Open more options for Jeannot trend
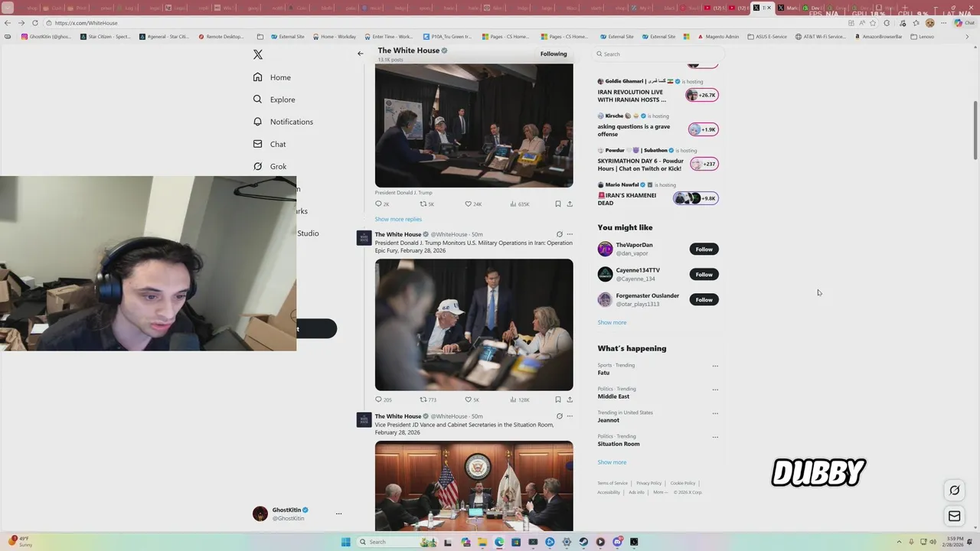 (715, 413)
